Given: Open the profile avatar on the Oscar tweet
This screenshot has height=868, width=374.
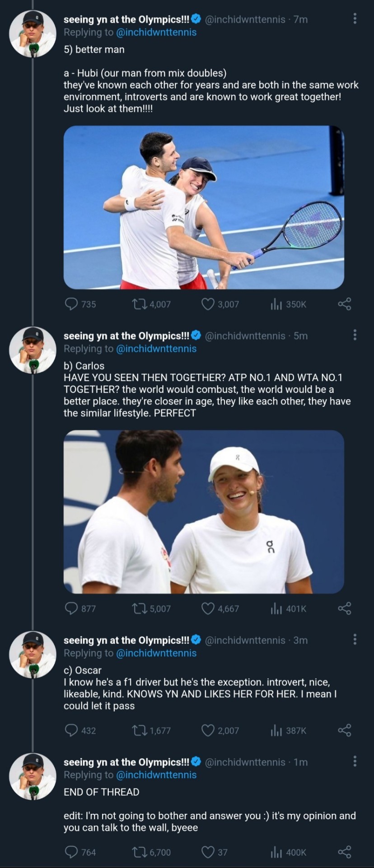Looking at the screenshot, I should pyautogui.click(x=33, y=654).
